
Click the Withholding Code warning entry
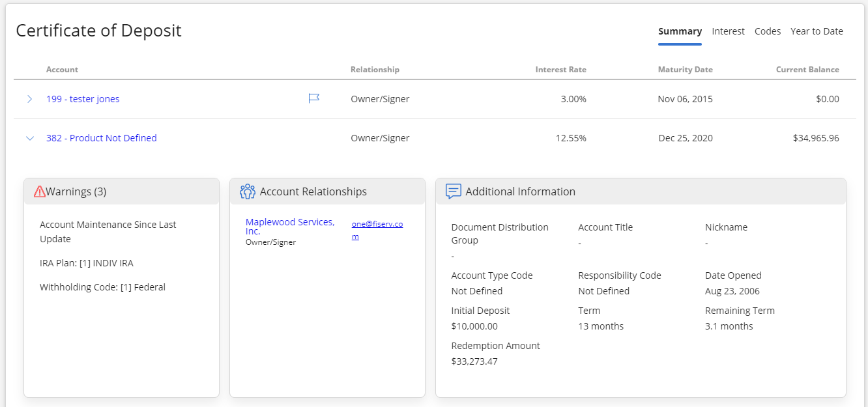tap(102, 287)
